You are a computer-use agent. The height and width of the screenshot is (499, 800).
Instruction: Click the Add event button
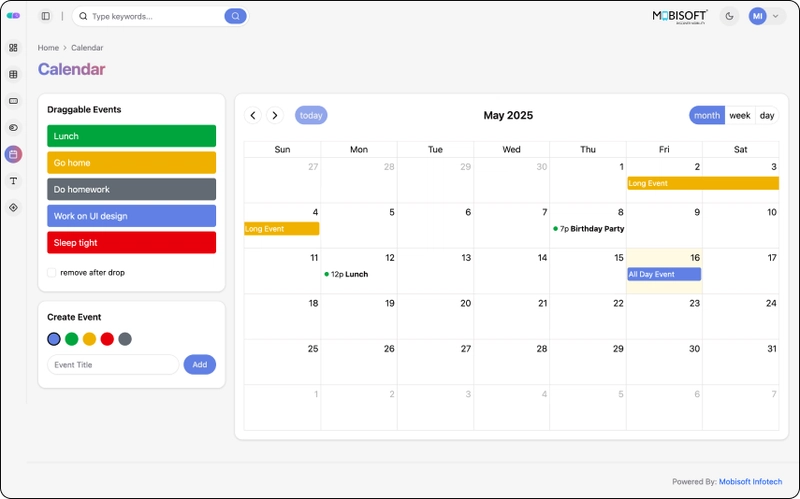pos(199,365)
